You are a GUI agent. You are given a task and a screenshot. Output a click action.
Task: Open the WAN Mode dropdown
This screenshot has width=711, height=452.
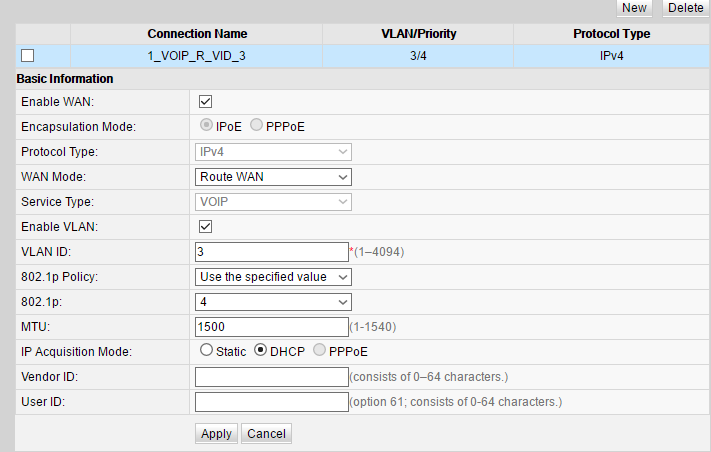pyautogui.click(x=273, y=177)
